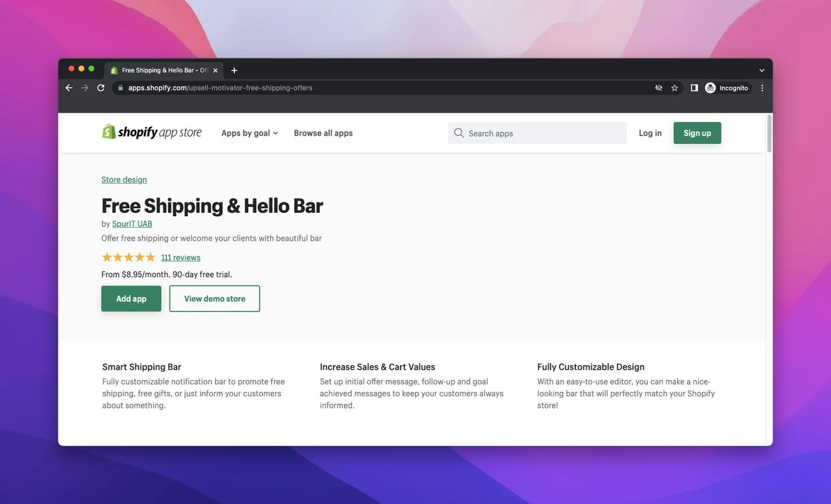Open Browse all apps
The height and width of the screenshot is (504, 831).
(x=323, y=133)
